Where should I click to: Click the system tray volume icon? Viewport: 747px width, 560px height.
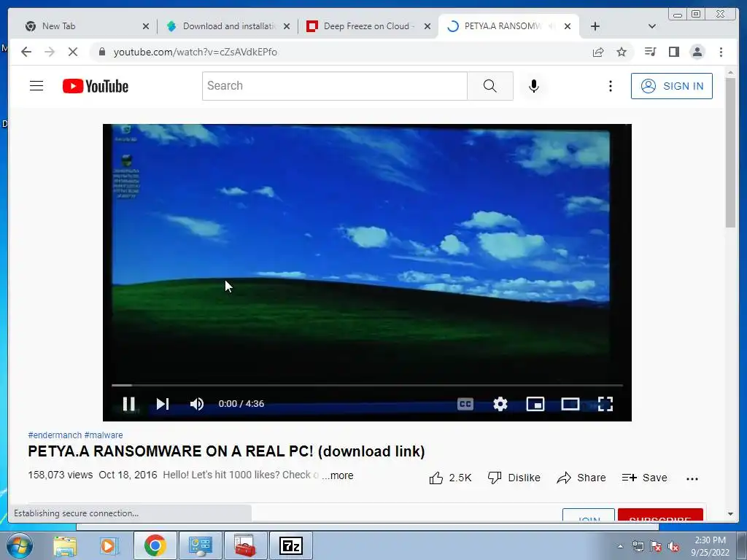(x=673, y=546)
